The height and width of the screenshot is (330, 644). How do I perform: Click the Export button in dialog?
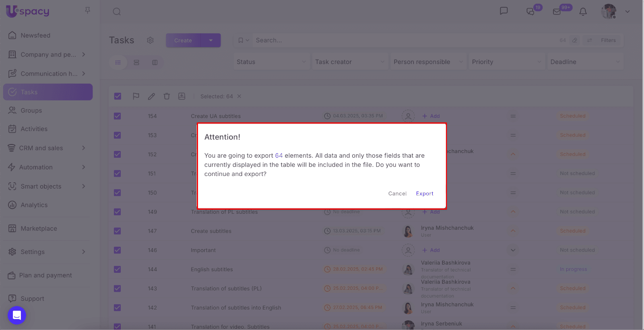pos(425,194)
